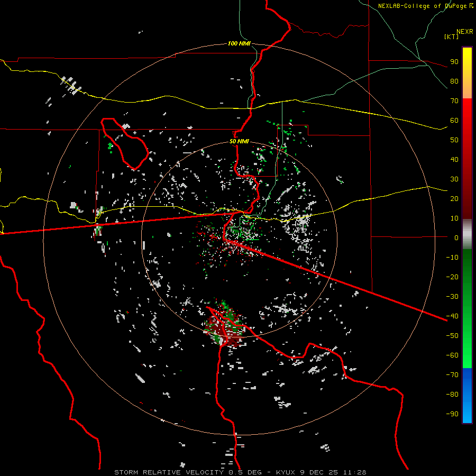Screen dimensions: 476x476
Task: Click the 100 NMI range ring label
Action: point(239,43)
